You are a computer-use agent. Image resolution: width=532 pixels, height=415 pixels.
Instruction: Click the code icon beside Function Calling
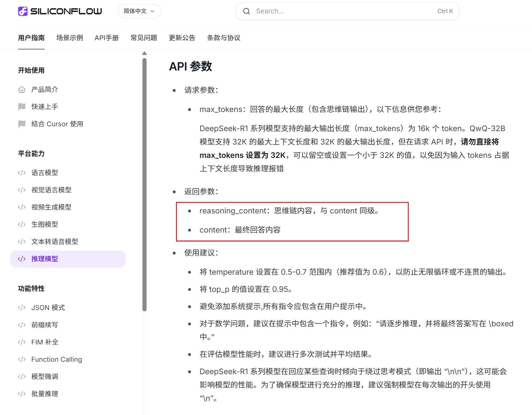[x=22, y=359]
